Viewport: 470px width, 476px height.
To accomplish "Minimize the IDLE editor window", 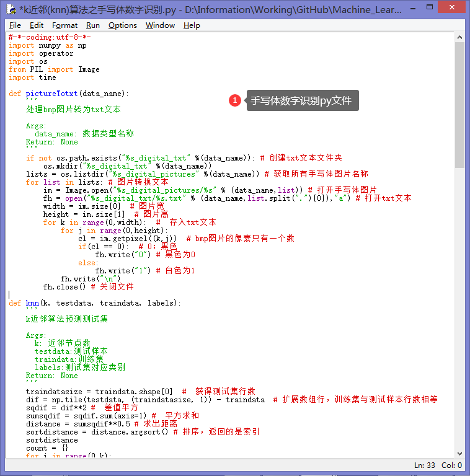I will coord(413,8).
